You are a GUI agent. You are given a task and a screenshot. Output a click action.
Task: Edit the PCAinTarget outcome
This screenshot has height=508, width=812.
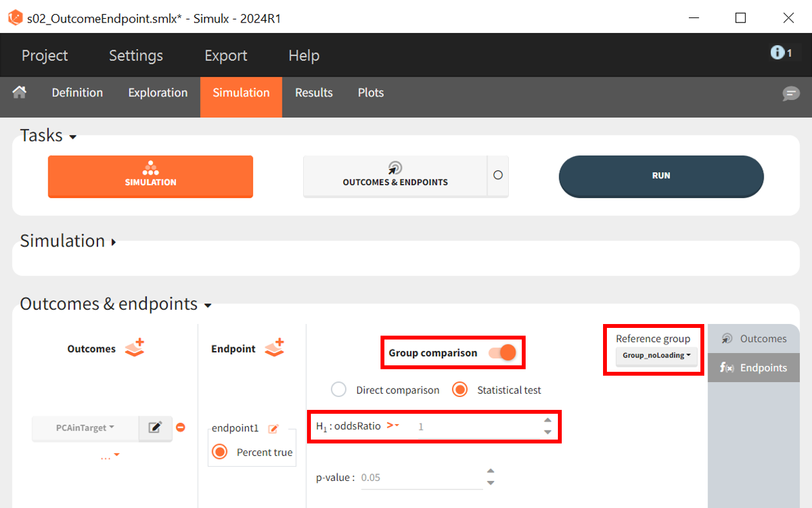point(155,428)
